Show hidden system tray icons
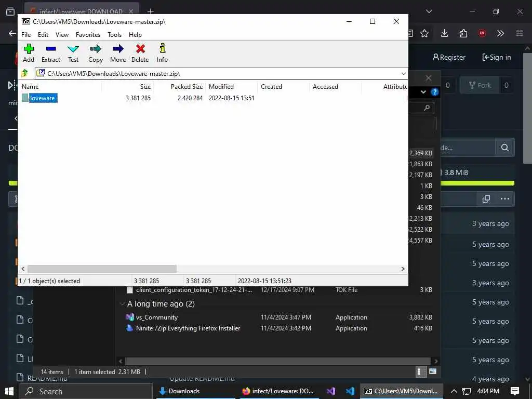The height and width of the screenshot is (399, 532). tap(454, 392)
